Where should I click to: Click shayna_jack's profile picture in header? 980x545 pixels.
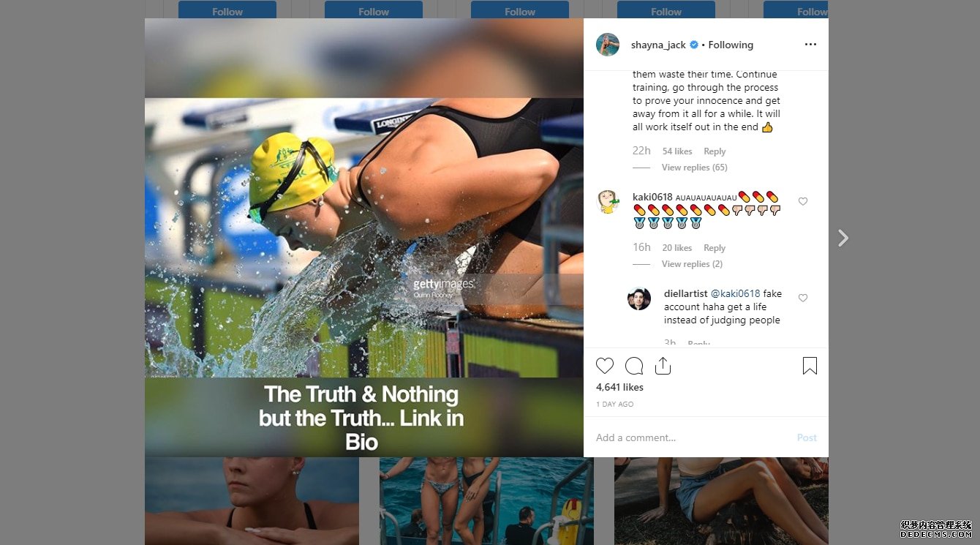pos(608,45)
